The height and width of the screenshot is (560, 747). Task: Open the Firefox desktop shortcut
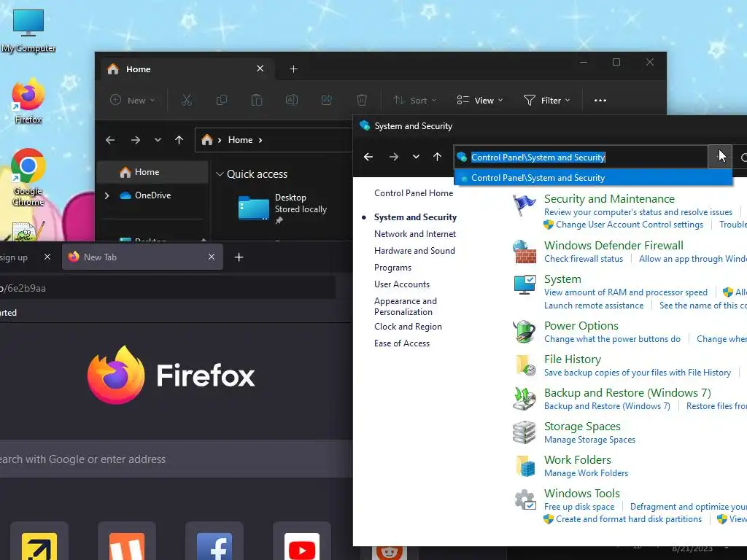point(28,101)
